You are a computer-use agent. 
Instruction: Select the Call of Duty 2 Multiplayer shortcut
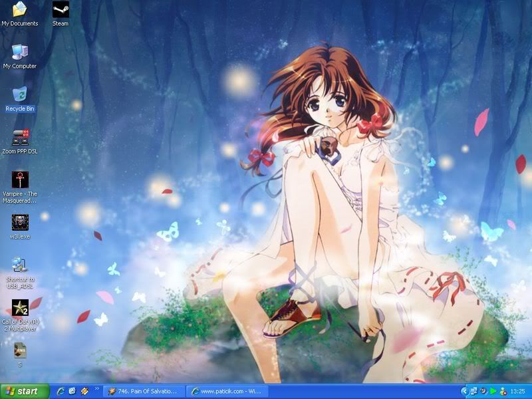coord(20,315)
